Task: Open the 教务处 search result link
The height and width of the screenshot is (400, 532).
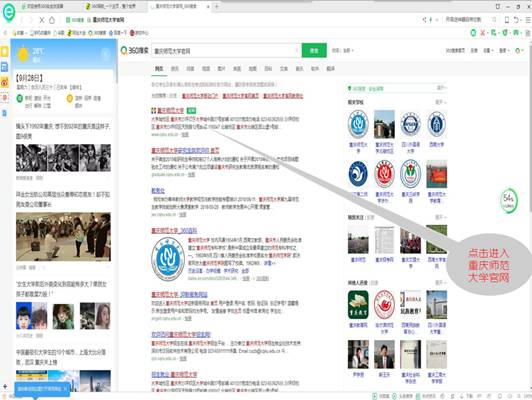Action: tap(158, 191)
